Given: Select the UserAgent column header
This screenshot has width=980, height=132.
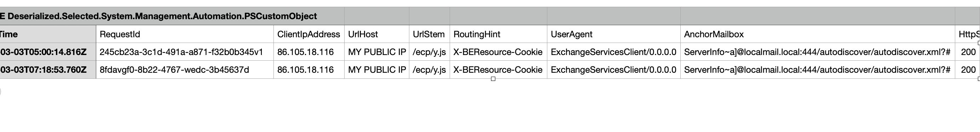Looking at the screenshot, I should tap(613, 34).
